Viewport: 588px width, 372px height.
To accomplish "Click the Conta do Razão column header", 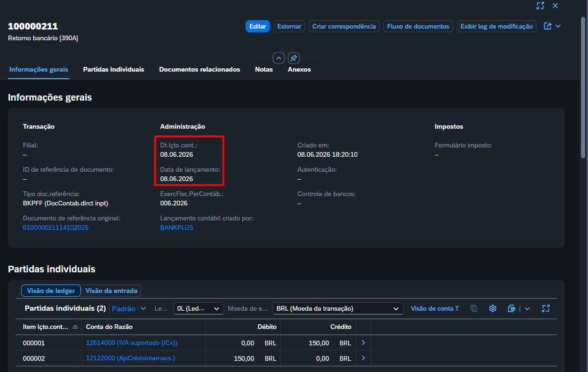I will 144,327.
